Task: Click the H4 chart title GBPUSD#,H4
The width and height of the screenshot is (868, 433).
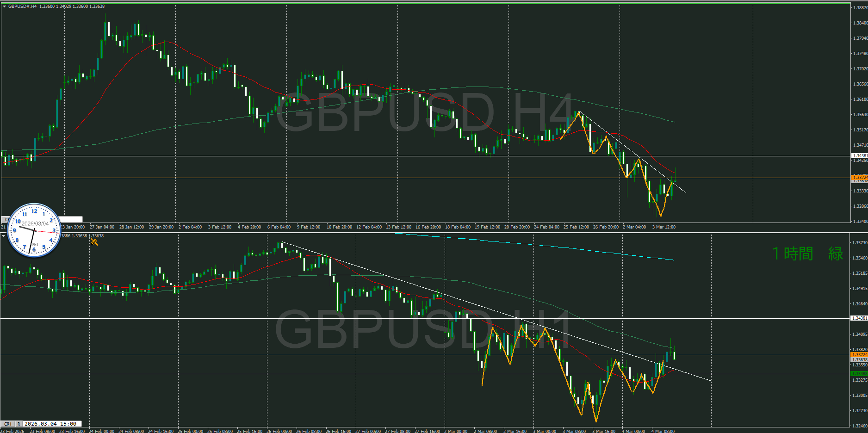Action: tap(22, 6)
